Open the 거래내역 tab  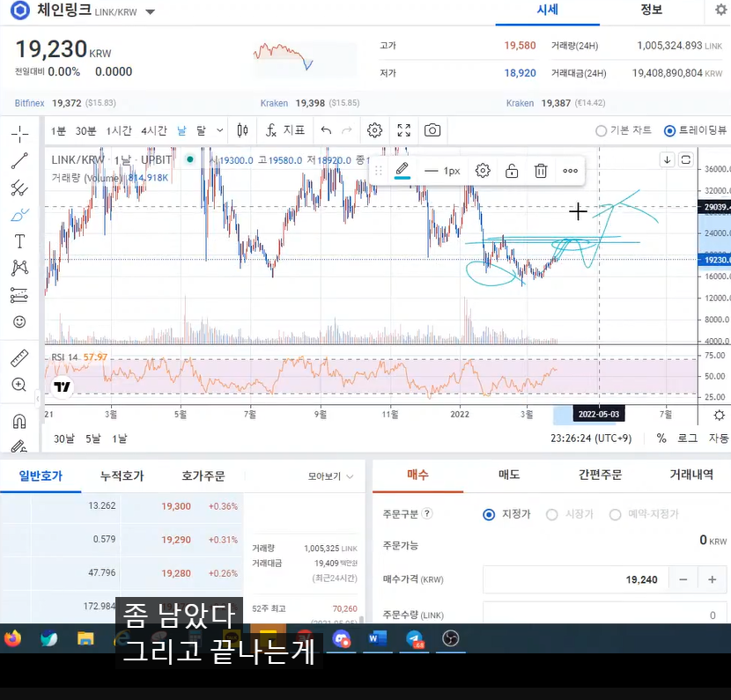point(690,475)
